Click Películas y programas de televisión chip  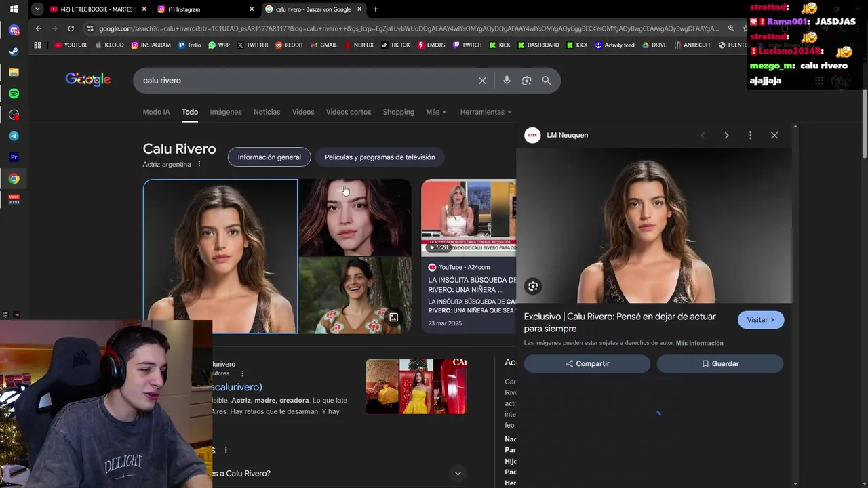coord(380,157)
